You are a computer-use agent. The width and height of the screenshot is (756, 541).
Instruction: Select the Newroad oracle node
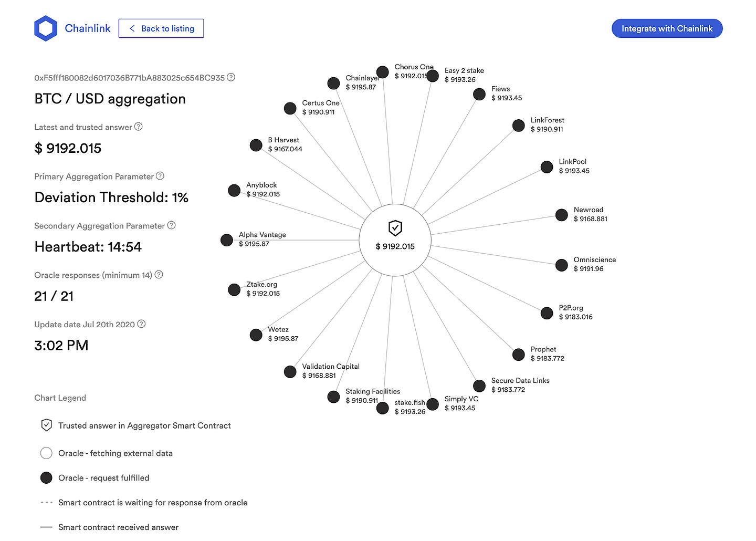click(x=562, y=215)
